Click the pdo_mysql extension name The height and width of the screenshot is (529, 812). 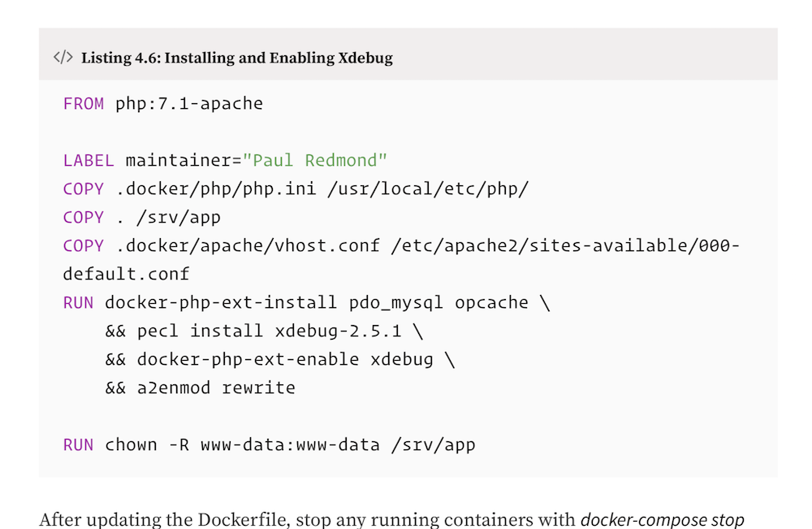[396, 302]
